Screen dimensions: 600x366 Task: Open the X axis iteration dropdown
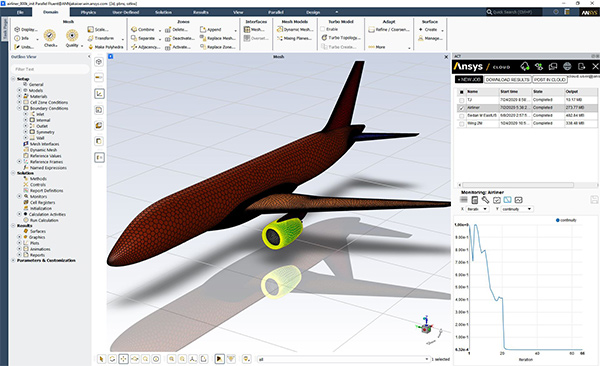(x=477, y=209)
